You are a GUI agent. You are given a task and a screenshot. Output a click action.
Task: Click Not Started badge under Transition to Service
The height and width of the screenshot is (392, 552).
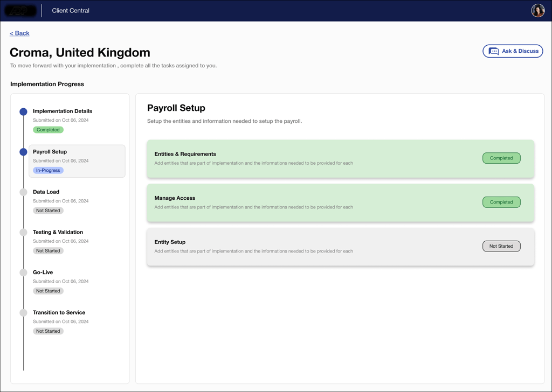48,331
